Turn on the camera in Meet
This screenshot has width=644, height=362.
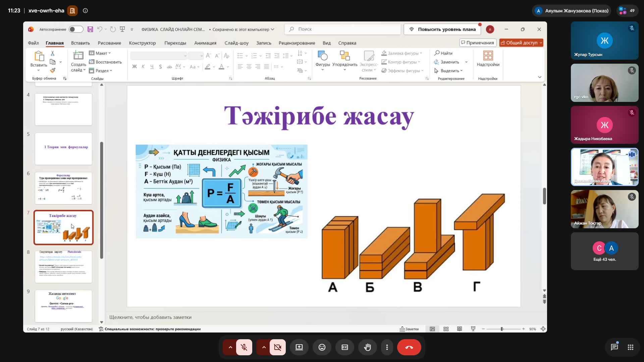pyautogui.click(x=278, y=347)
